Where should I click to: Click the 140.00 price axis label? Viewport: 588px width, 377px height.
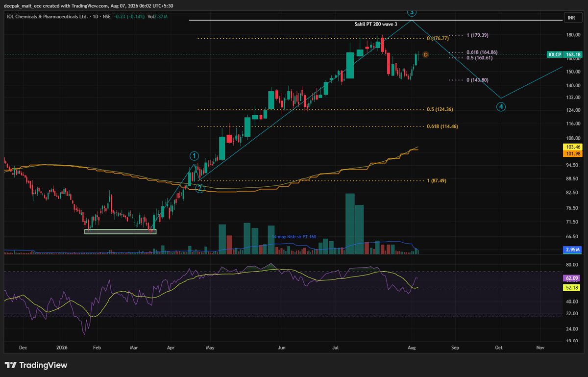click(x=572, y=85)
